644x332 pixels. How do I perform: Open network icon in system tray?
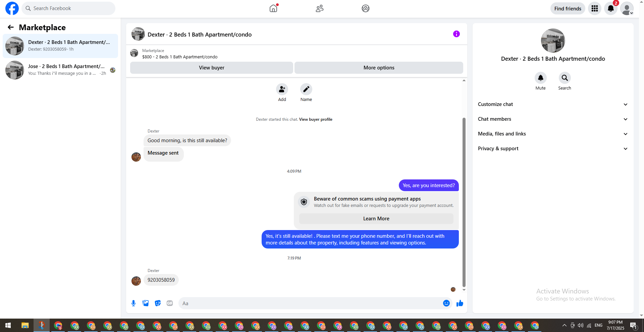coord(589,325)
